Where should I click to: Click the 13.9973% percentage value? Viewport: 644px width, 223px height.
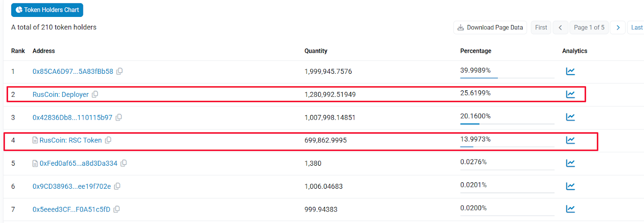point(475,139)
